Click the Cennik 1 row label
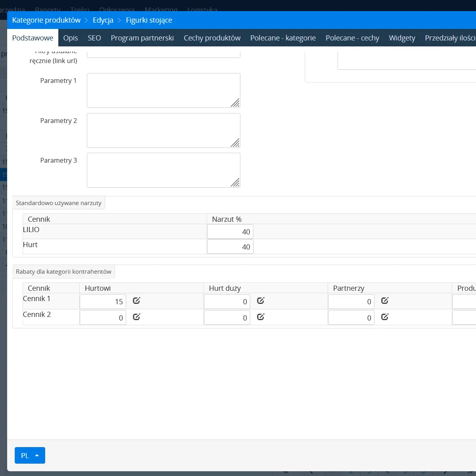 click(x=37, y=299)
